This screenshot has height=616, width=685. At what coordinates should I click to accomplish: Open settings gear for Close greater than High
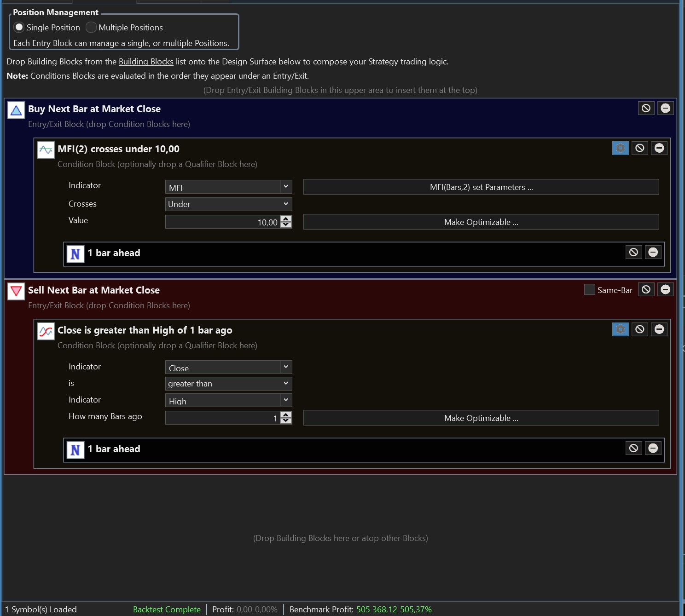pyautogui.click(x=620, y=329)
